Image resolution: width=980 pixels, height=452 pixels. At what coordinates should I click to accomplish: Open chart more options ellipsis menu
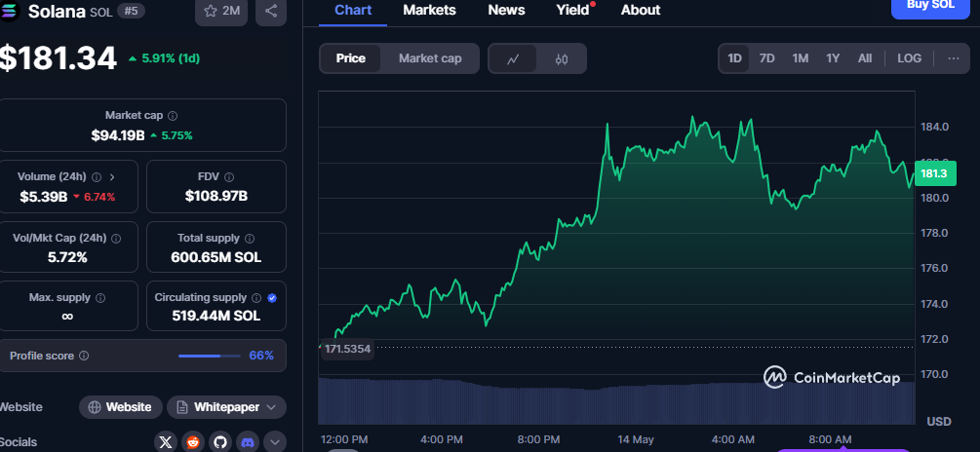(x=954, y=58)
